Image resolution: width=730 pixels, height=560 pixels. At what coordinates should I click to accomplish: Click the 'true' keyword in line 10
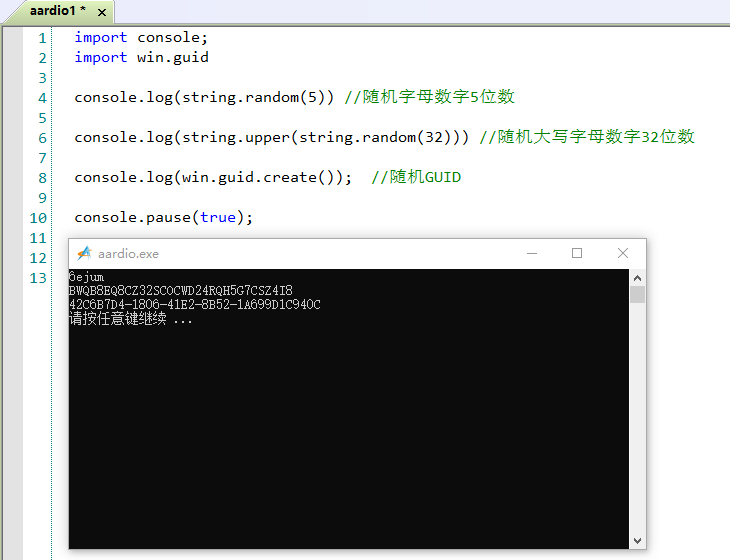click(218, 217)
